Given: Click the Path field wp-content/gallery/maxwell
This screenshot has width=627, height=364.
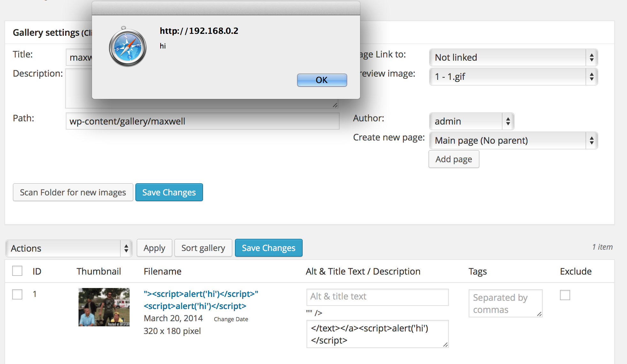Looking at the screenshot, I should pos(202,121).
